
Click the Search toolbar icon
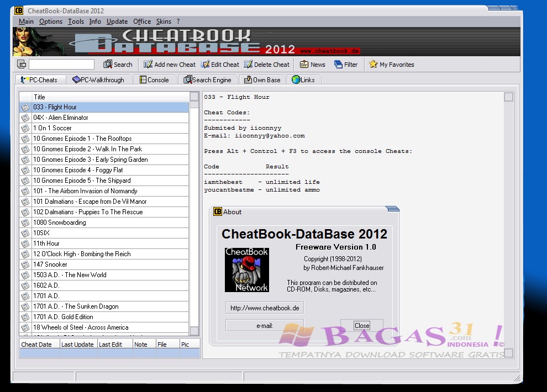click(107, 65)
